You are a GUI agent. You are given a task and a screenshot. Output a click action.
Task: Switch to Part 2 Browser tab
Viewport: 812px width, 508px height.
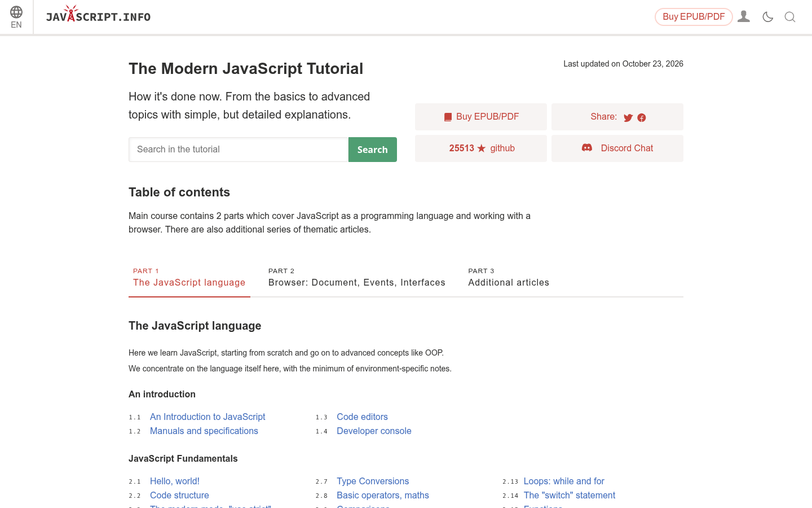click(x=357, y=277)
